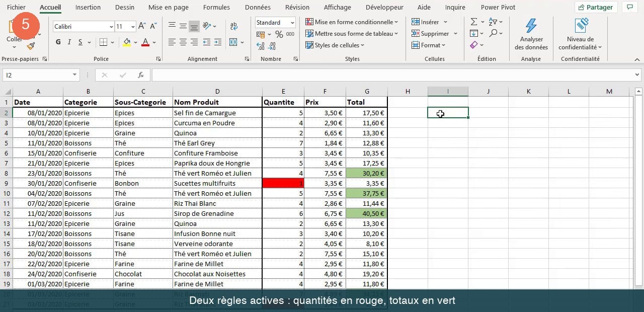Align text right in cell
Image resolution: width=644 pixels, height=312 pixels.
pyautogui.click(x=194, y=42)
